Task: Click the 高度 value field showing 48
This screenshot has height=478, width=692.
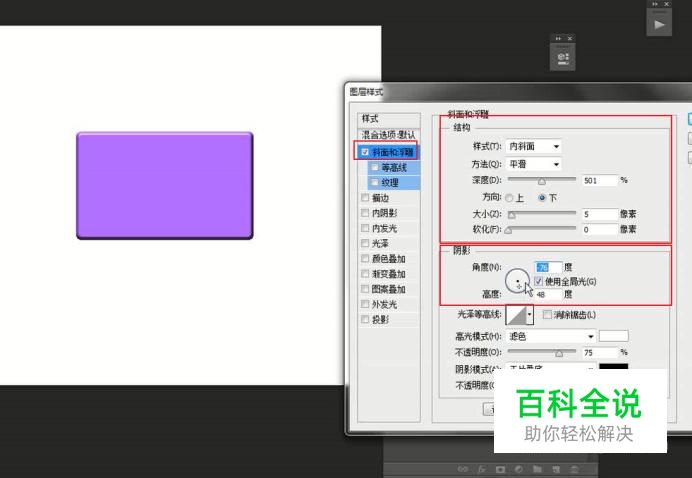Action: [x=548, y=294]
